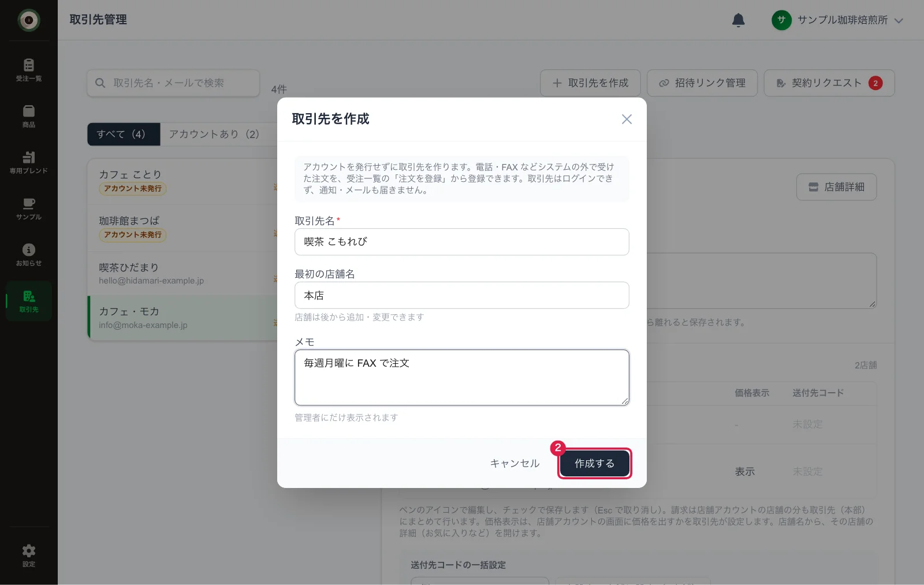Expand the サンプル珈琲焙煎所 account chevron
The height and width of the screenshot is (585, 924).
pos(899,21)
